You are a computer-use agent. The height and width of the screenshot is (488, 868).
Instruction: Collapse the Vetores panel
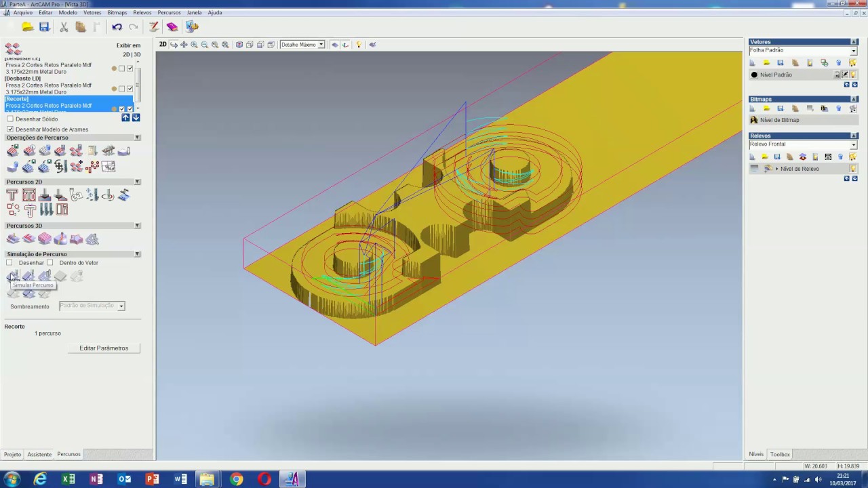tap(854, 42)
